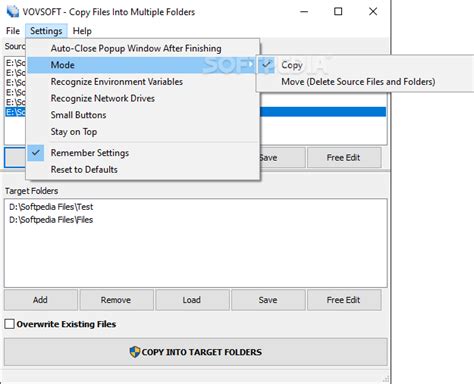Load target folders list
The height and width of the screenshot is (384, 474).
point(192,300)
